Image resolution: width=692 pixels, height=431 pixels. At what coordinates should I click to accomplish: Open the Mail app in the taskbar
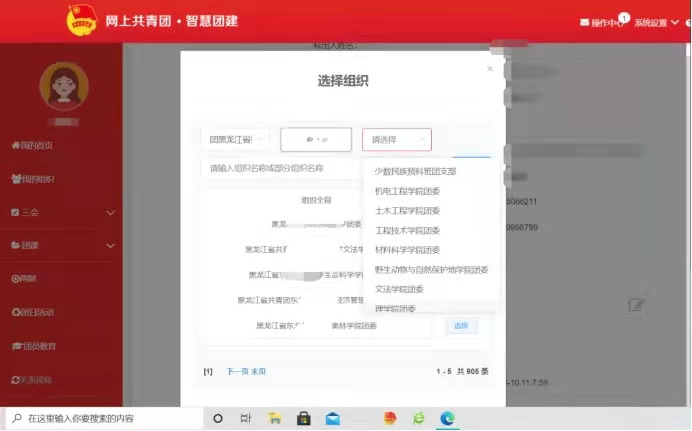pos(332,418)
